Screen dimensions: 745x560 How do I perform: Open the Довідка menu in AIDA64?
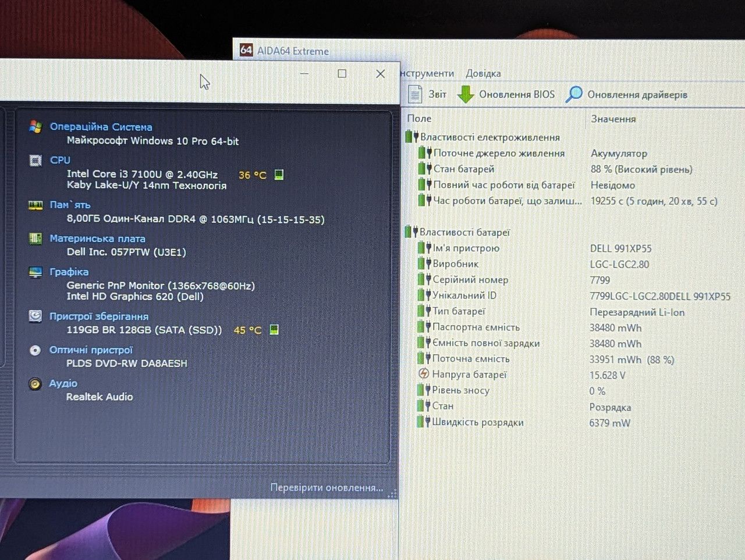(483, 73)
